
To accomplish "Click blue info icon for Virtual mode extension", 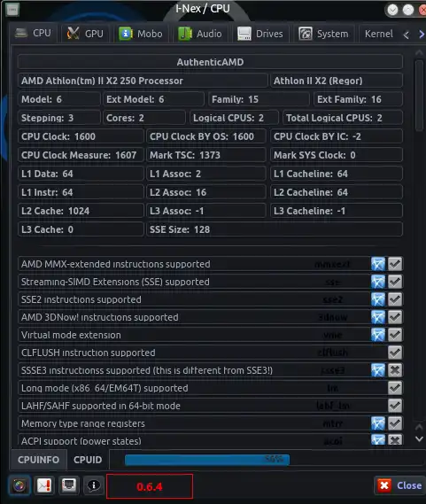I will pos(378,335).
